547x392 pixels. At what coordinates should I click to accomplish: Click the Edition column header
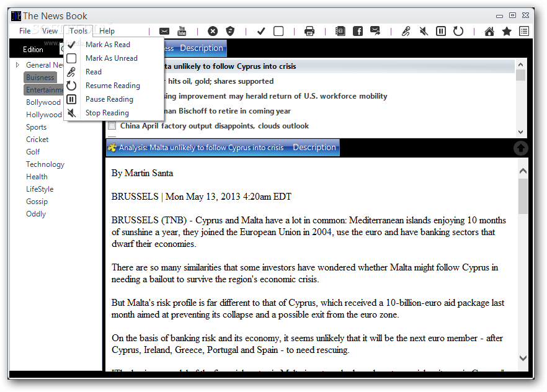tap(33, 50)
